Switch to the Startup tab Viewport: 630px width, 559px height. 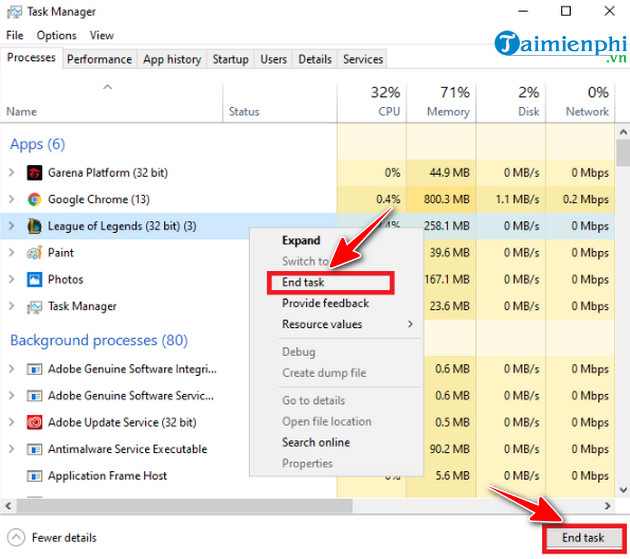click(230, 59)
